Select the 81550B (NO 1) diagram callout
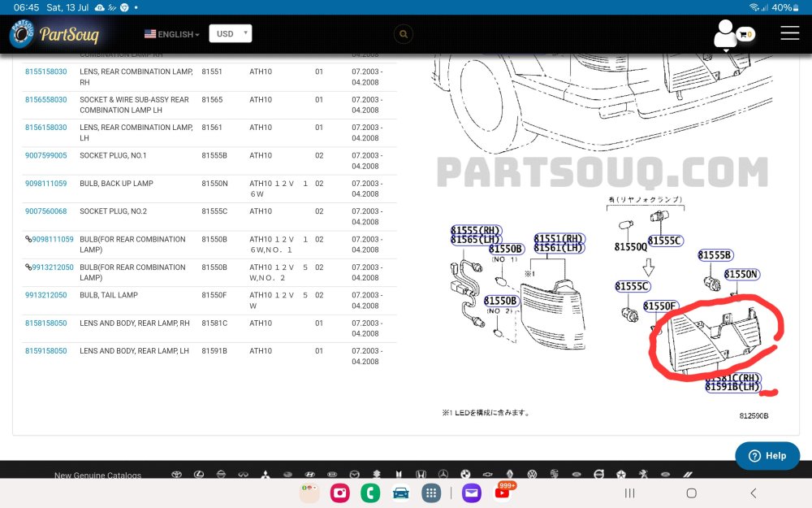Viewport: 812px width, 508px height. point(507,250)
